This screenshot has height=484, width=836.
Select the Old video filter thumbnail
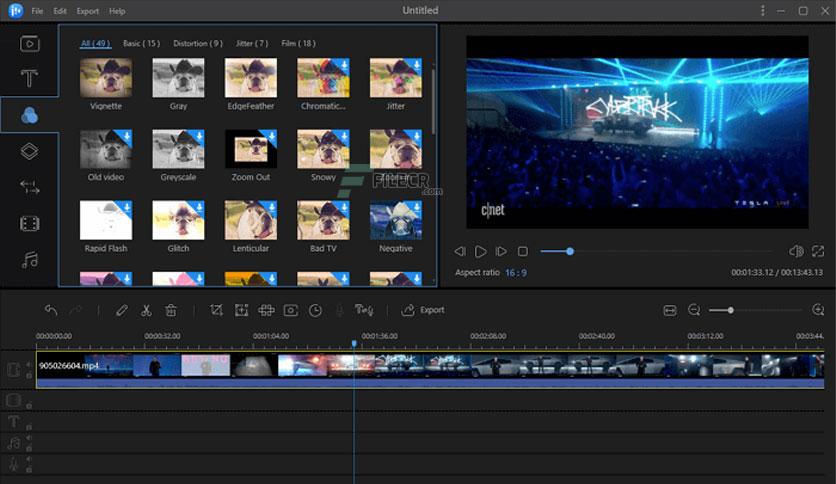106,155
